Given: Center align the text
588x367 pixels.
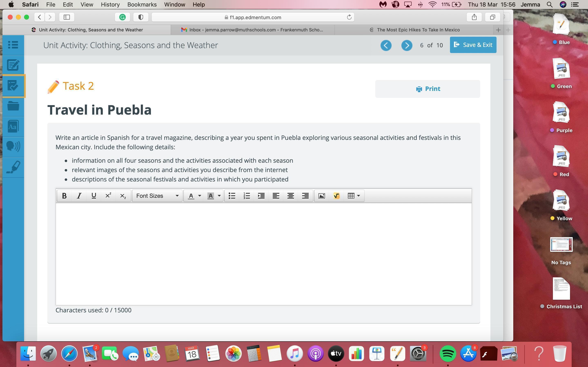Looking at the screenshot, I should (291, 196).
